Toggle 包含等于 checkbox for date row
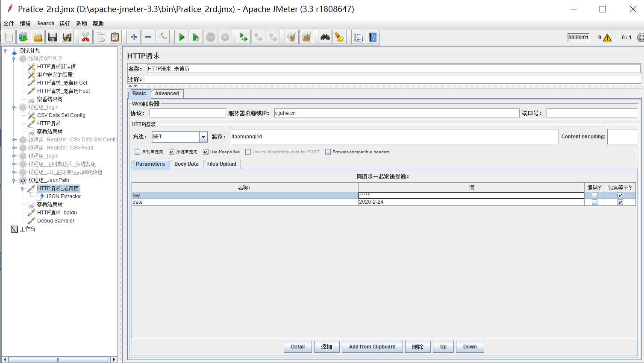This screenshot has height=363, width=644. [x=620, y=202]
